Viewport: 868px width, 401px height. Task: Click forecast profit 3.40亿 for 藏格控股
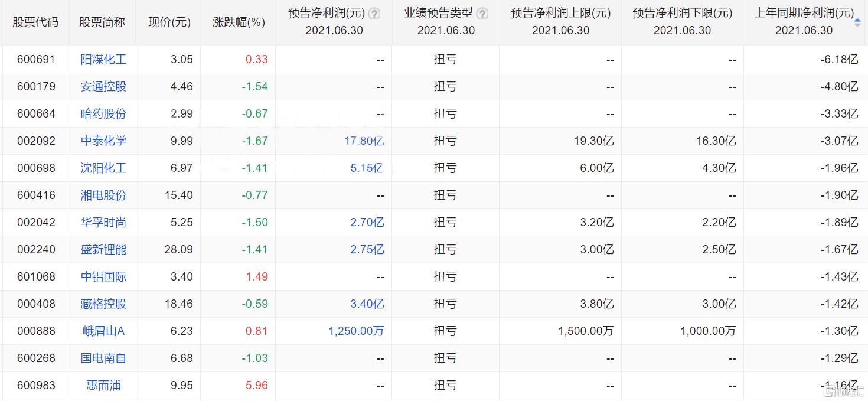(367, 304)
